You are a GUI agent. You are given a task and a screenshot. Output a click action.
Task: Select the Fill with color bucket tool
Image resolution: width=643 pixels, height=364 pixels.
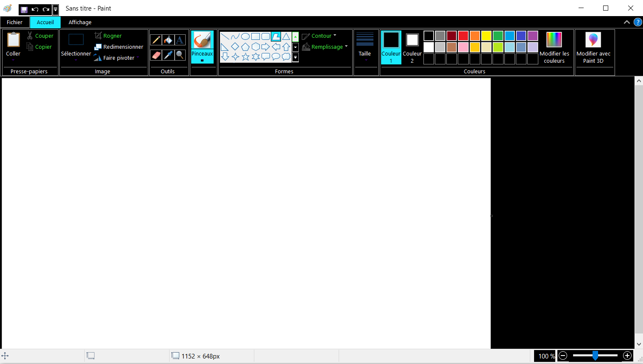tap(168, 40)
